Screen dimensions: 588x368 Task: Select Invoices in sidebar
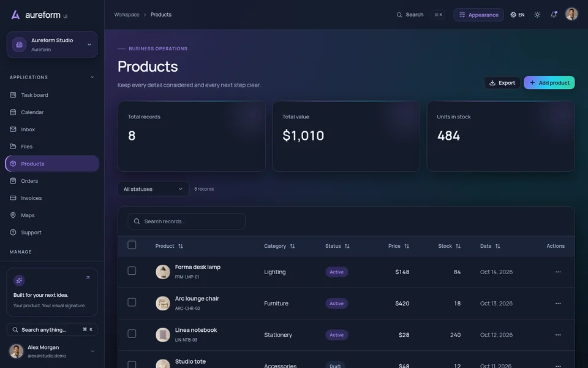(x=52, y=198)
